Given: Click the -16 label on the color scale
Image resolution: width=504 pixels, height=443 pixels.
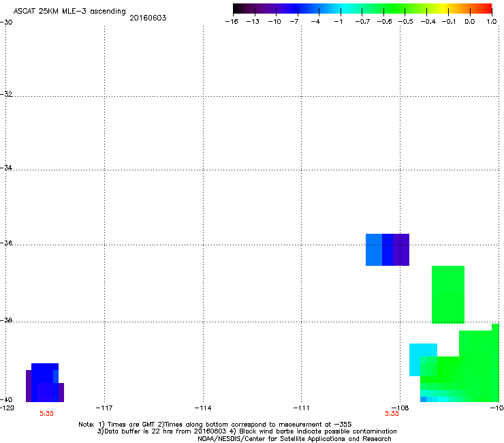Looking at the screenshot, I should point(232,22).
